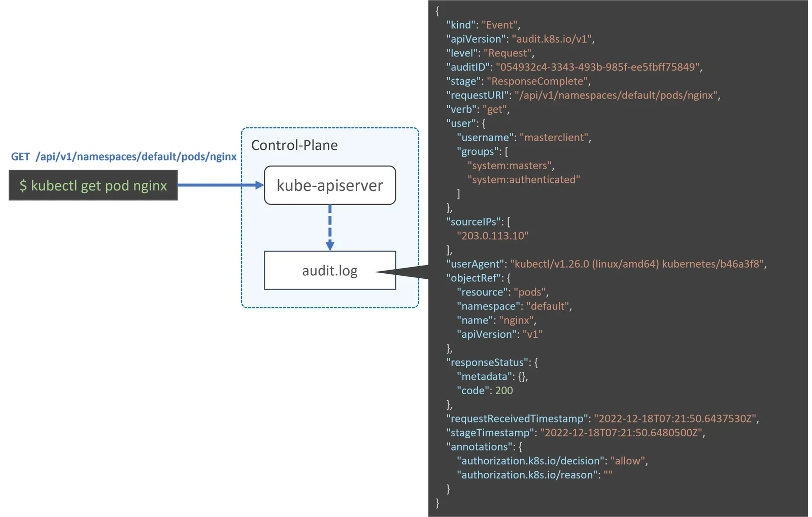This screenshot has height=517, width=812.
Task: Select the "verb": "get" line
Action: coord(478,109)
